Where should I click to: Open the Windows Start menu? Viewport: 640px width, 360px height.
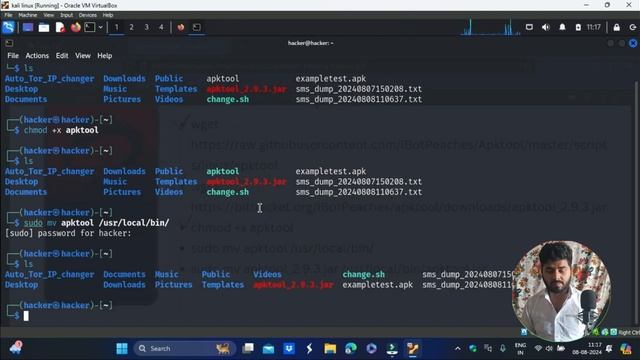(122, 349)
